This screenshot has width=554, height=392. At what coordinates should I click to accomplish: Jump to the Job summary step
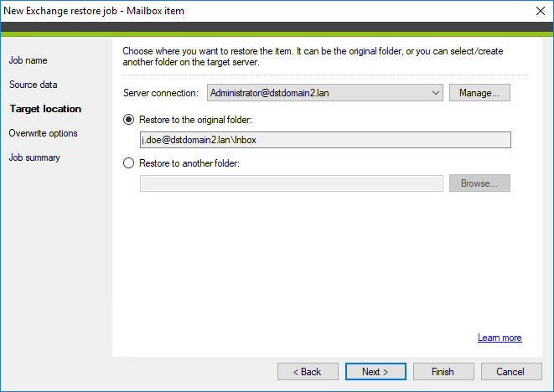34,157
